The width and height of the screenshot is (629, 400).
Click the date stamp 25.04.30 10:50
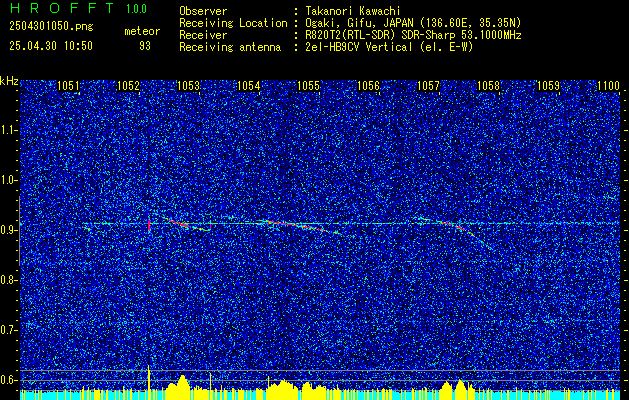coord(51,46)
